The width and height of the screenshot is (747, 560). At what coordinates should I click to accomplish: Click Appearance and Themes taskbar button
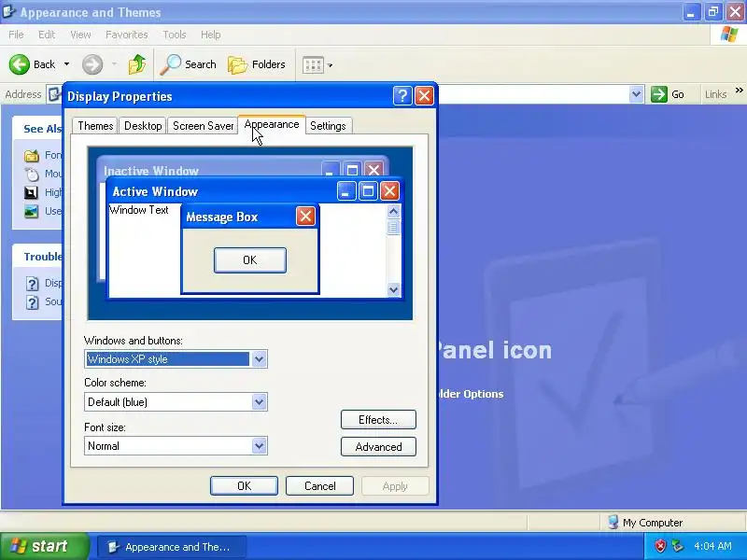coord(172,547)
